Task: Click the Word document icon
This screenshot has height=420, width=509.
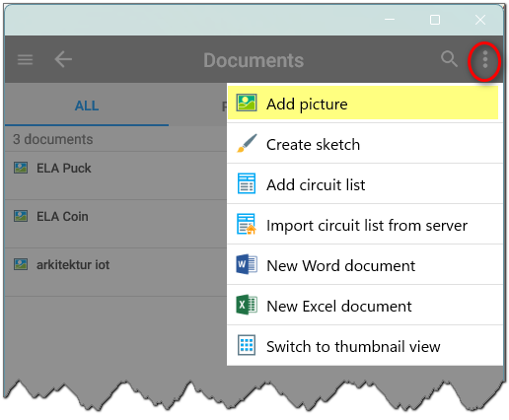Action: pyautogui.click(x=247, y=264)
